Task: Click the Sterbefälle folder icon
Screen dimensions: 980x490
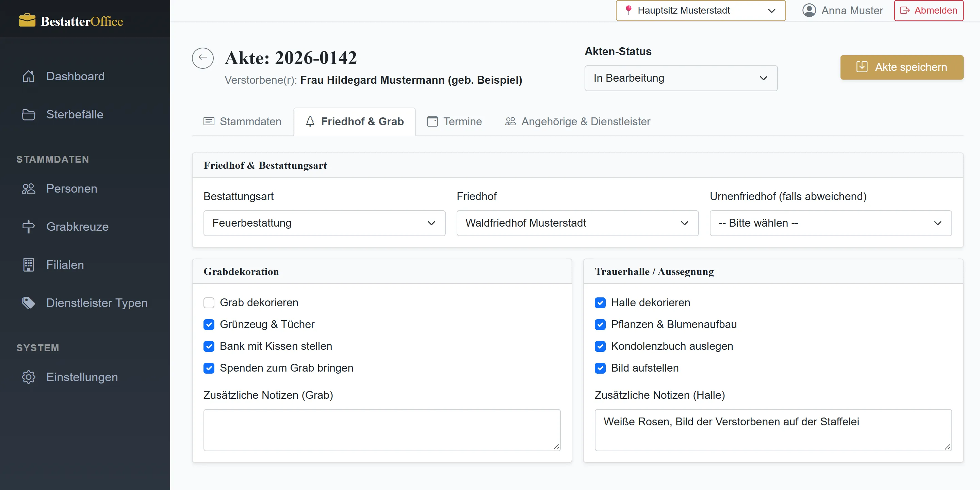Action: (29, 115)
